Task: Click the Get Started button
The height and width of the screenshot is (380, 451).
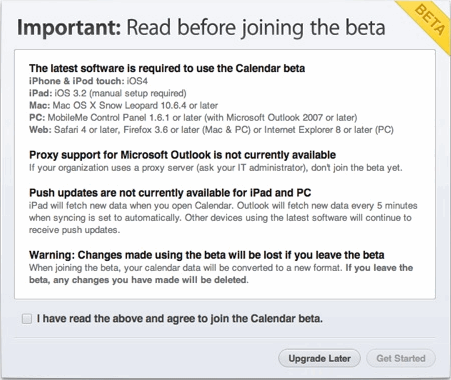Action: [x=401, y=359]
